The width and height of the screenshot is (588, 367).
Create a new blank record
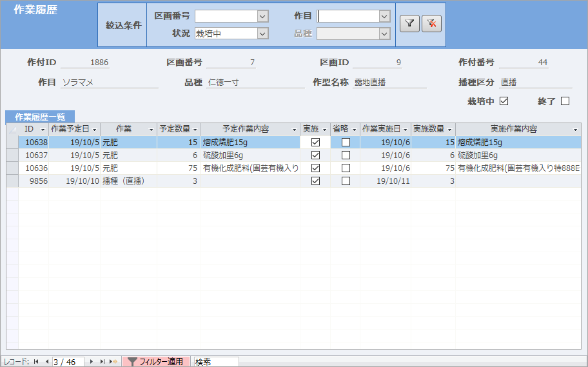coord(113,362)
